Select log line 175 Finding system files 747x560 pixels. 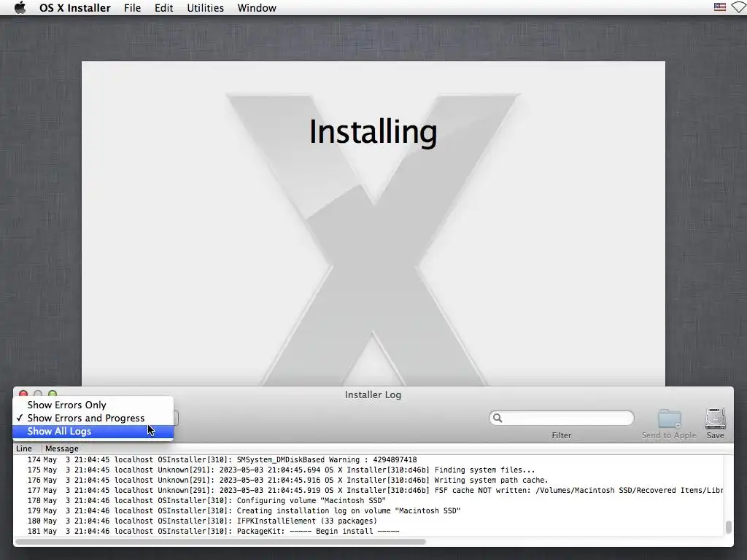369,470
